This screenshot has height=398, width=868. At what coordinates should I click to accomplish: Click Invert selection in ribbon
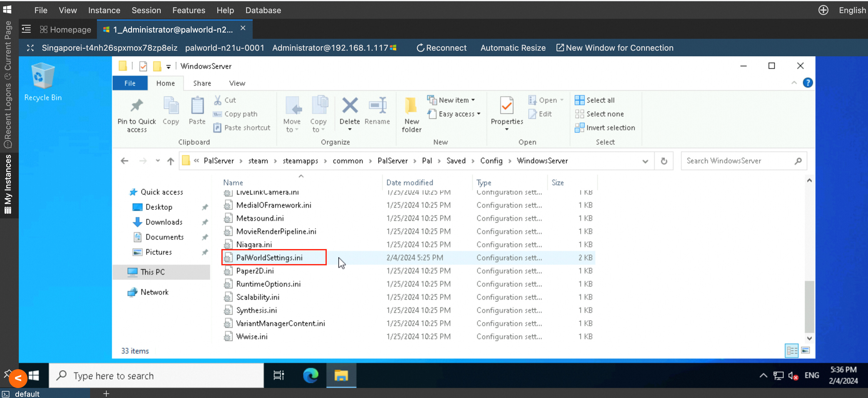(x=605, y=128)
